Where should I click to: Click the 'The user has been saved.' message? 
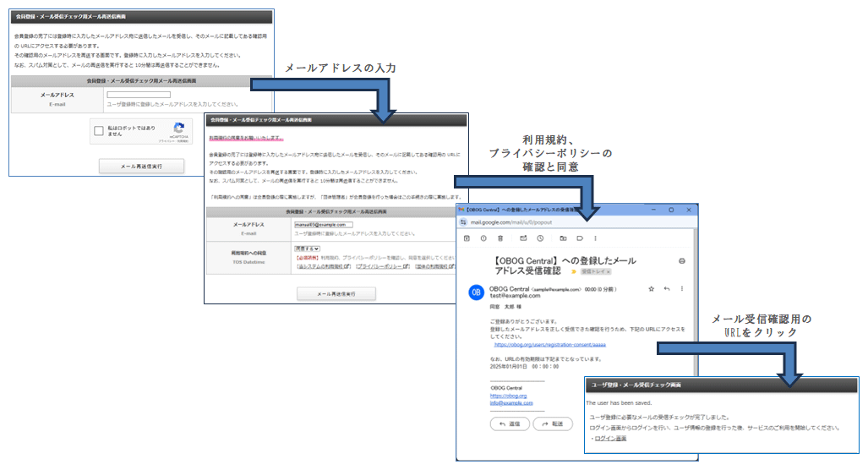[x=619, y=403]
